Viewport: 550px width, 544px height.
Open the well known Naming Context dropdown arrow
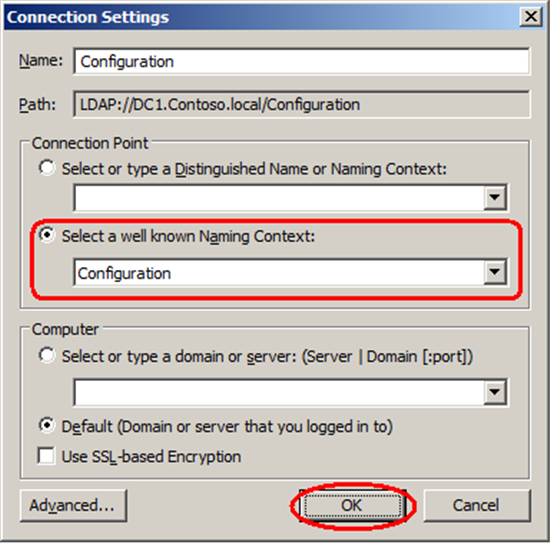[x=495, y=272]
